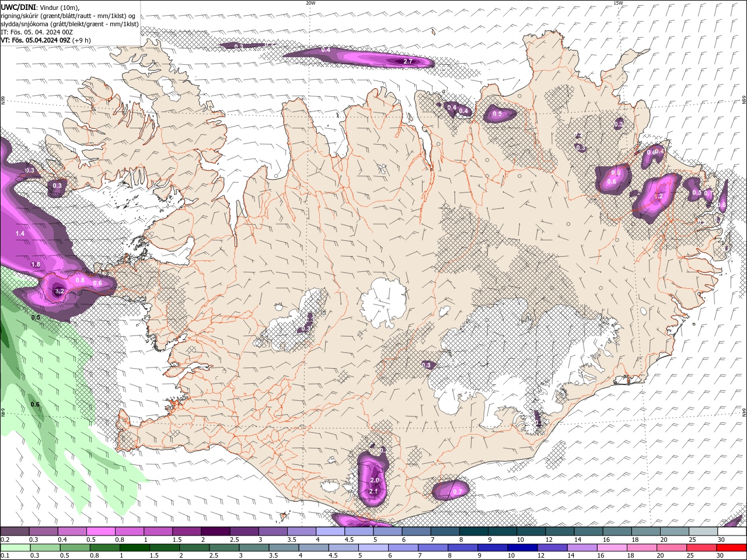Pick the darkest green legend swatch
The height and width of the screenshot is (560, 747).
pos(134,548)
